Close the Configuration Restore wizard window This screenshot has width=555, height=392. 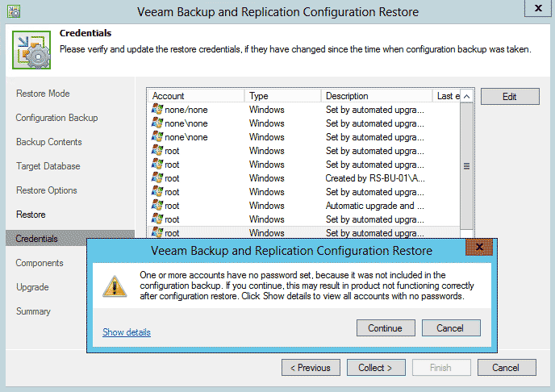tap(538, 8)
